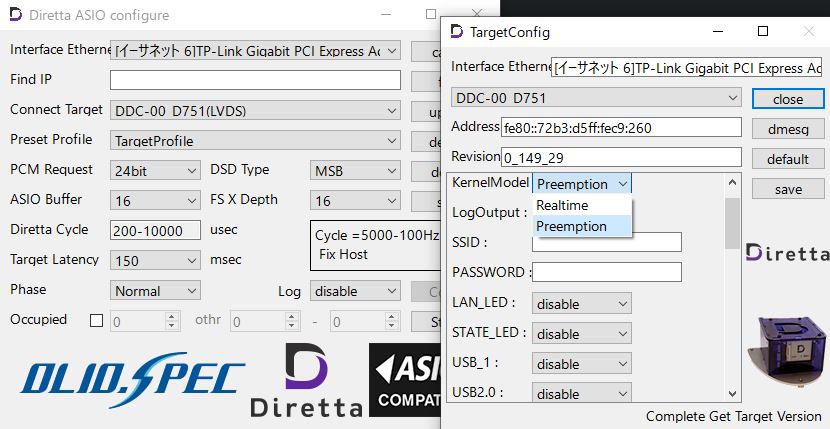Click the PASSWORD input field
This screenshot has height=429, width=830.
click(x=607, y=272)
